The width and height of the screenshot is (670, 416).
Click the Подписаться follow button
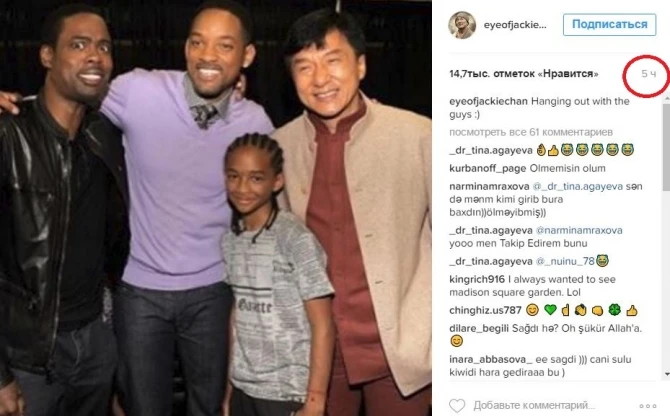click(x=609, y=24)
